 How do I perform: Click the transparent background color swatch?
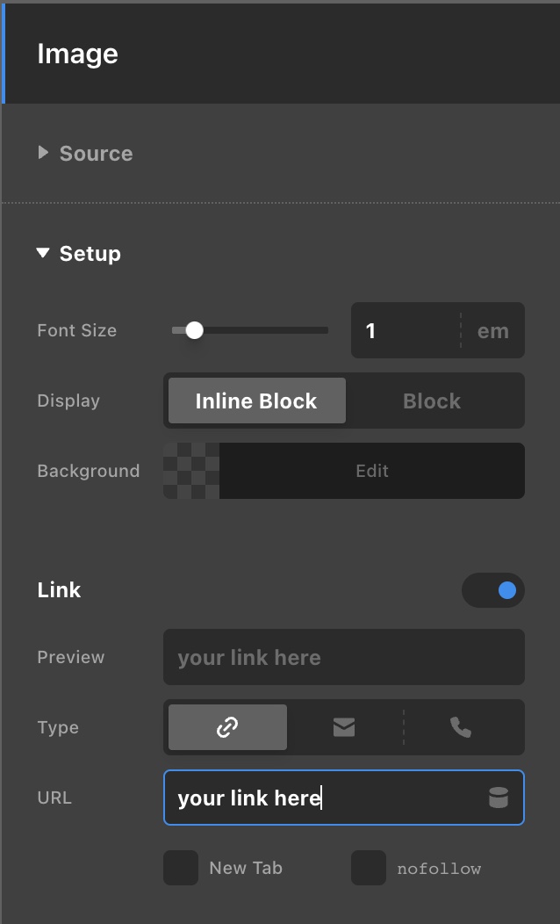pos(191,471)
